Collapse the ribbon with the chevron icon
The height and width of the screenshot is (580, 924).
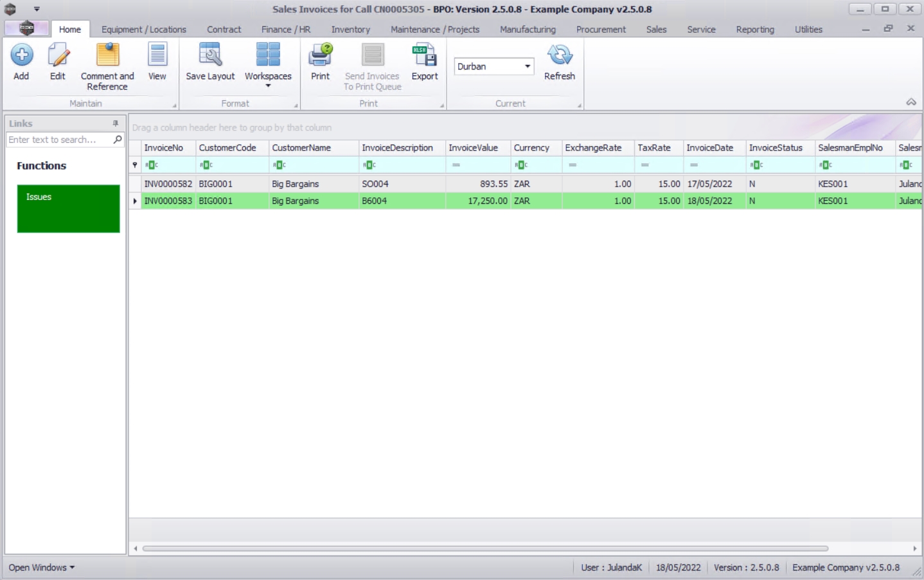pos(911,102)
